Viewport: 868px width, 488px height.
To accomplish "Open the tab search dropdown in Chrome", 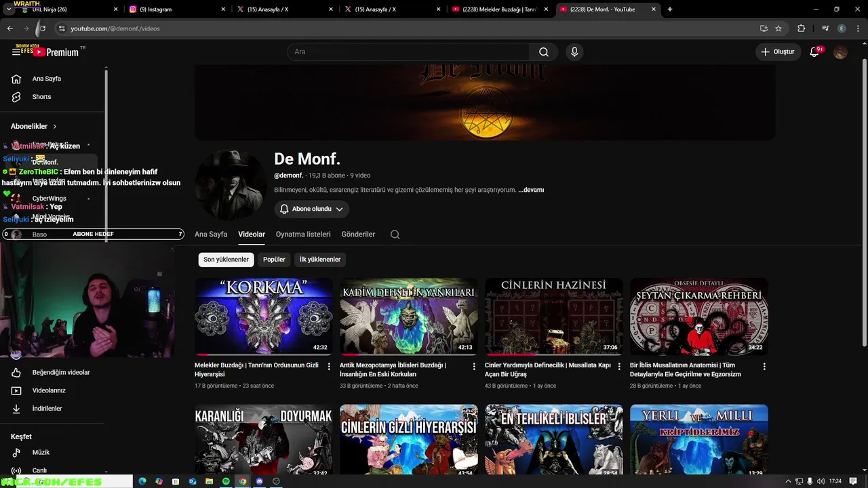I will [x=9, y=9].
